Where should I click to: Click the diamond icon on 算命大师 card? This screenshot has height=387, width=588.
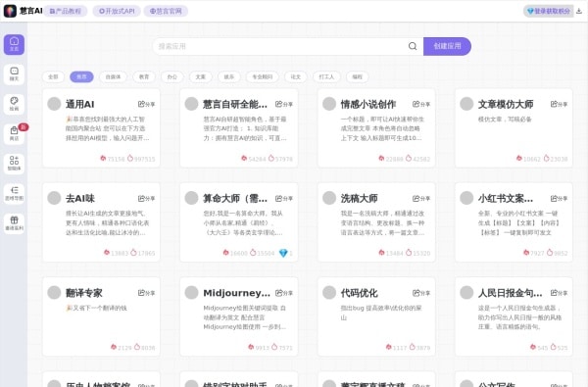click(x=283, y=253)
